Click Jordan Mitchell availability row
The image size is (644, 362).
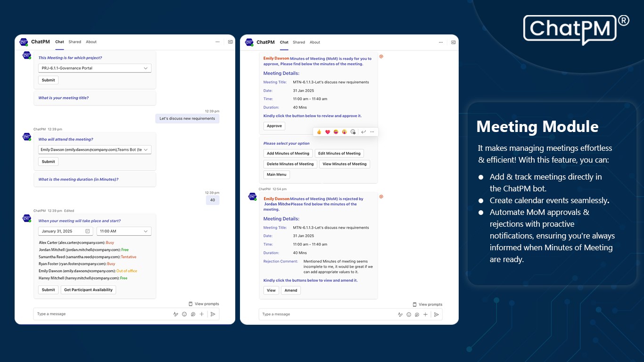click(x=83, y=250)
